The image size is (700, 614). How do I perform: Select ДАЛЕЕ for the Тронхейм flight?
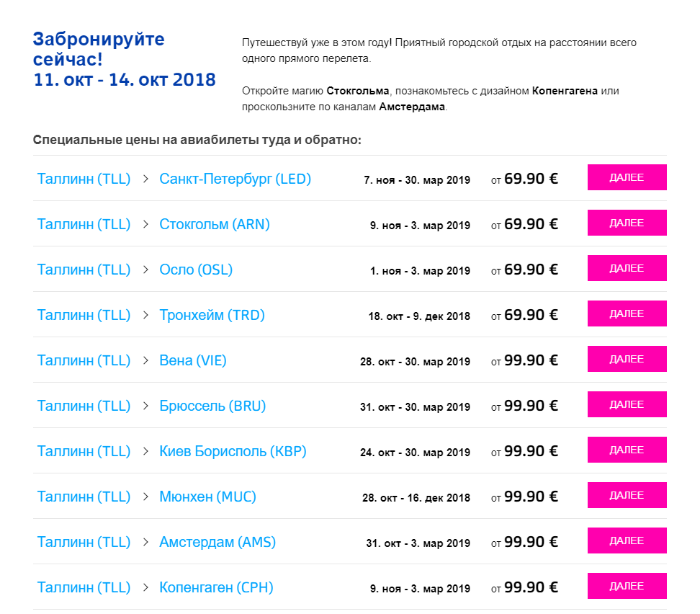tap(627, 313)
